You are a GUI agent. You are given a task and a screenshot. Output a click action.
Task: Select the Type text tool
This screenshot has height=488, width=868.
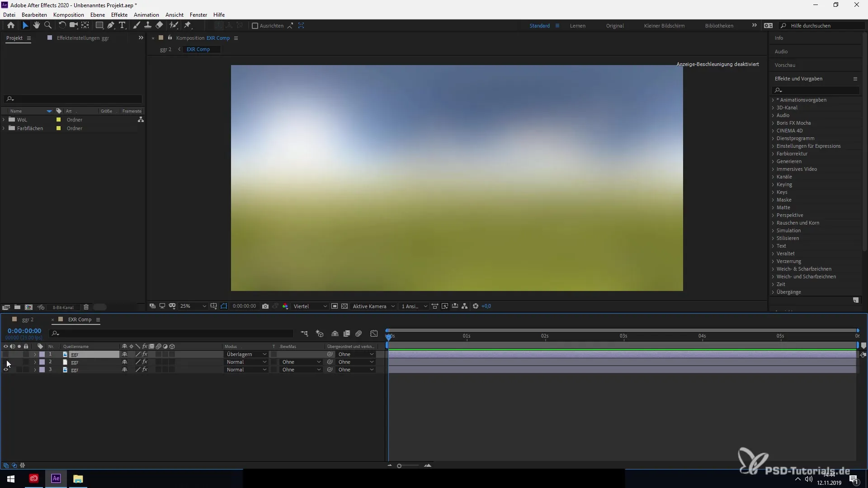[122, 25]
